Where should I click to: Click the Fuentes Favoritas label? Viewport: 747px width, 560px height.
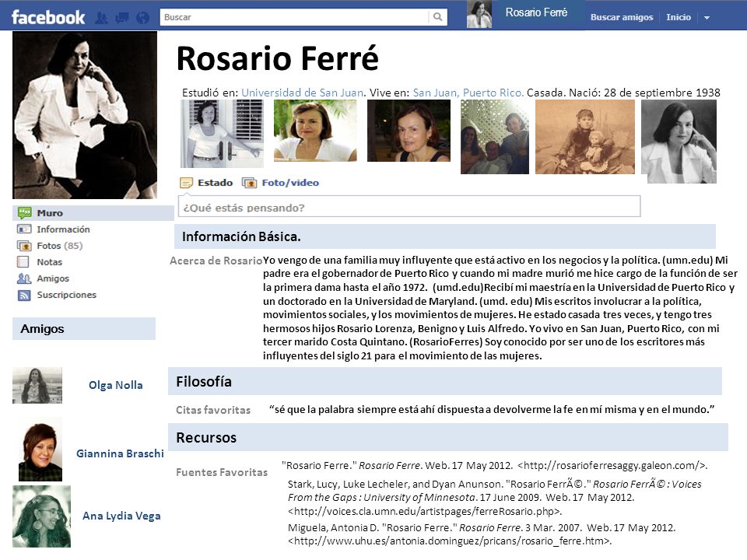pyautogui.click(x=222, y=472)
